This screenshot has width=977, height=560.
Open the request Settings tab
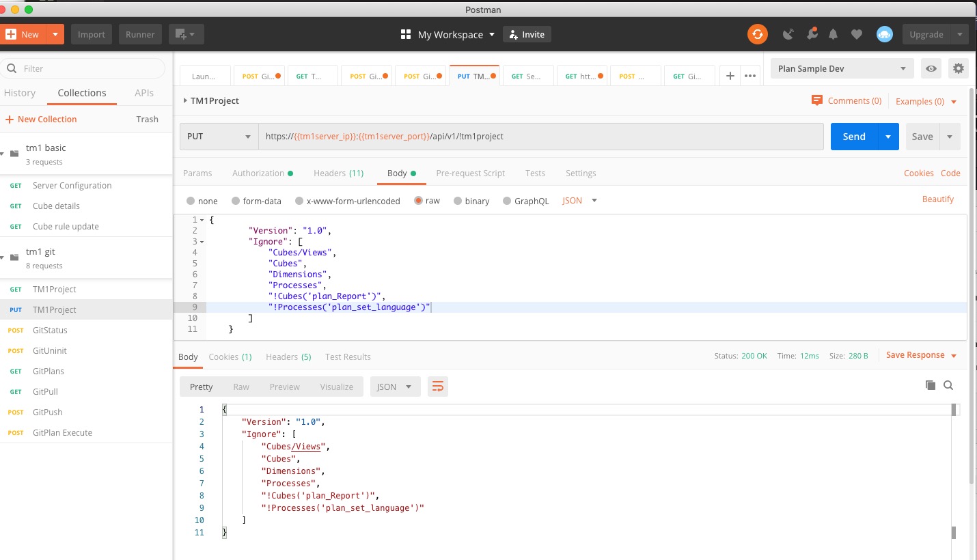581,173
